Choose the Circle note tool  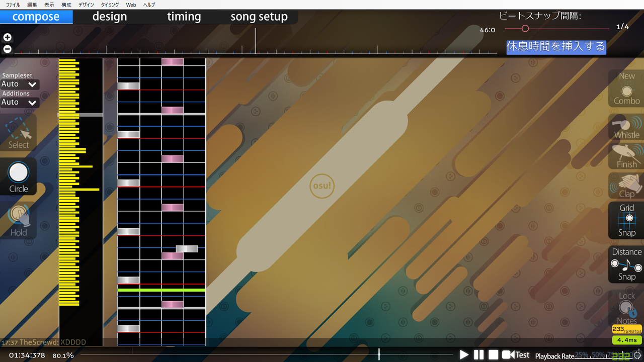pos(19,177)
